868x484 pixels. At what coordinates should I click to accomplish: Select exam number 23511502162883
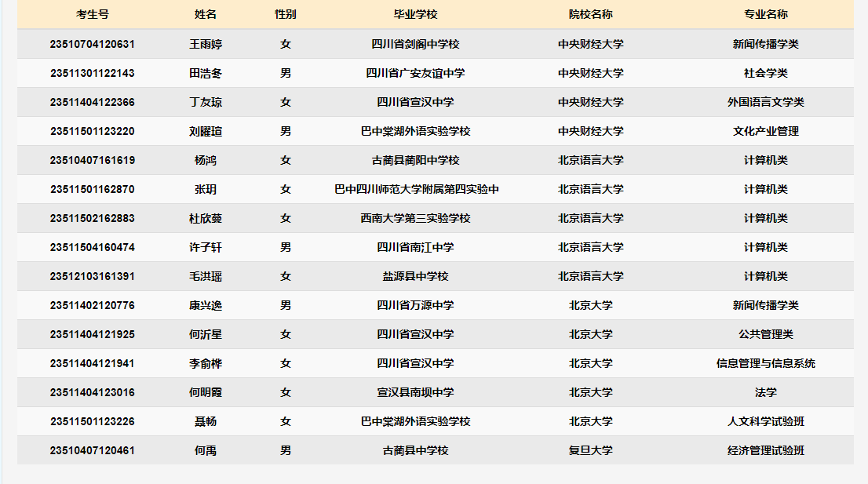[93, 219]
